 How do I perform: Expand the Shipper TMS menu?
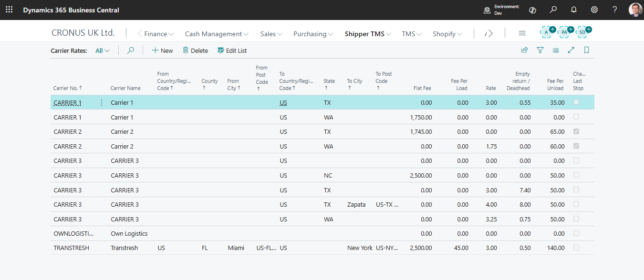(367, 34)
